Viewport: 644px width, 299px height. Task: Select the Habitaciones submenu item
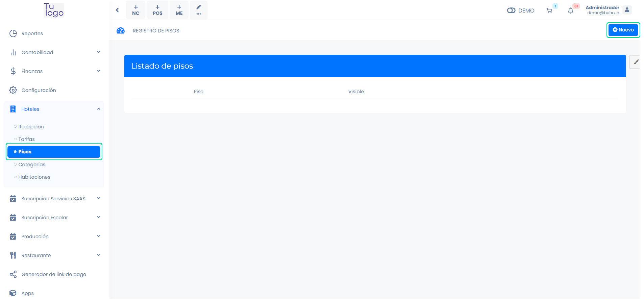(34, 177)
